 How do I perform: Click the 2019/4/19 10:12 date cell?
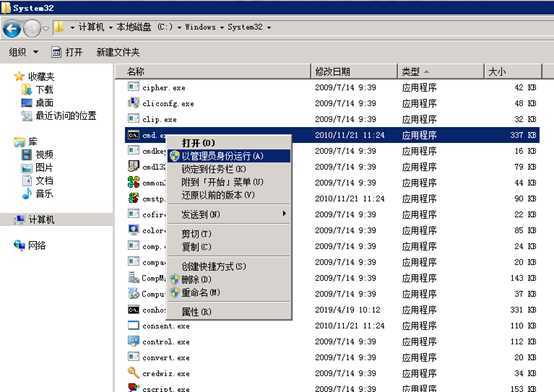(347, 310)
